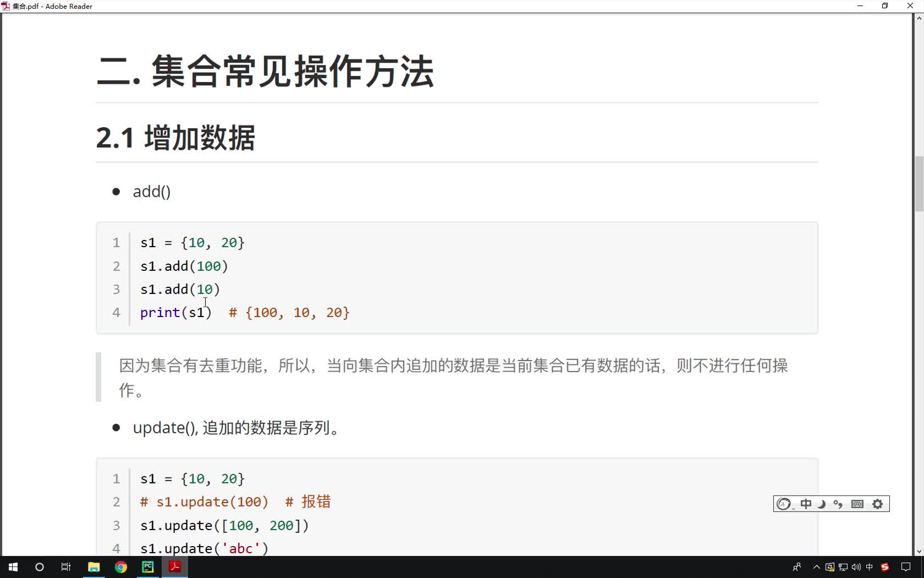Open Cortana search circle on taskbar
This screenshot has height=578, width=924.
tap(40, 567)
